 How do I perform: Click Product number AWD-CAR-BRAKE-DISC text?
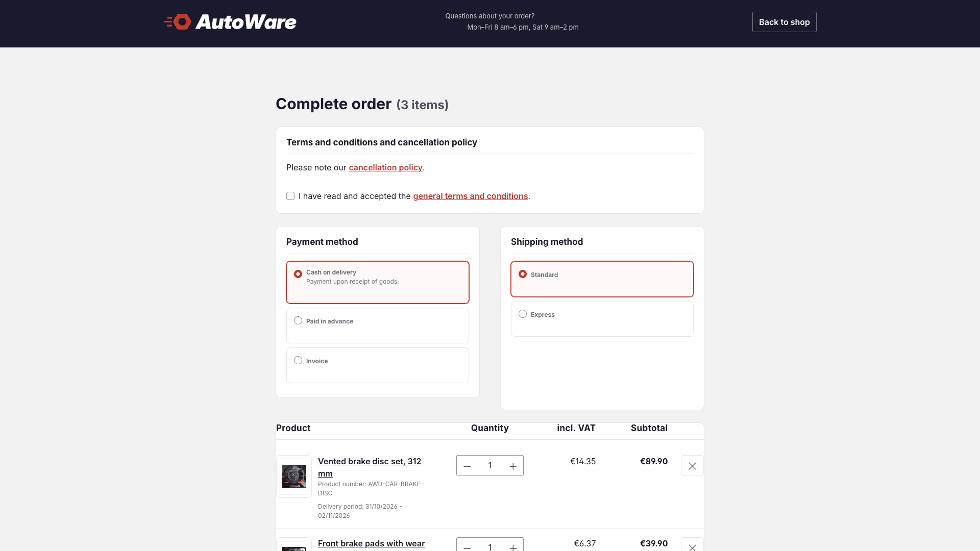pyautogui.click(x=371, y=489)
